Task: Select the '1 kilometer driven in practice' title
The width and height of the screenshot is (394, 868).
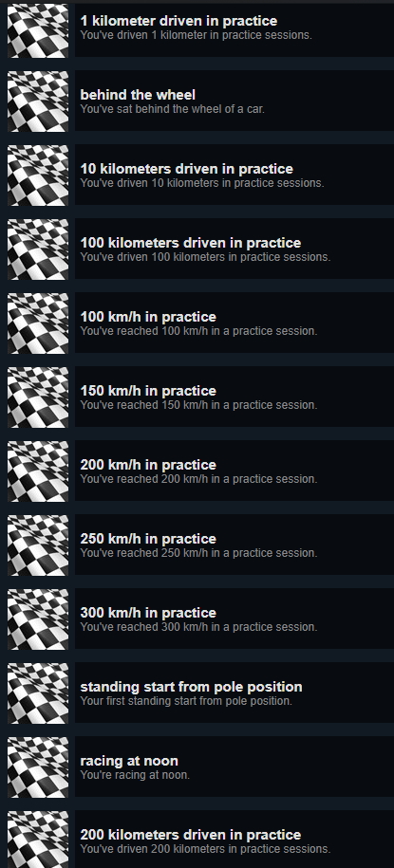Action: (x=179, y=21)
